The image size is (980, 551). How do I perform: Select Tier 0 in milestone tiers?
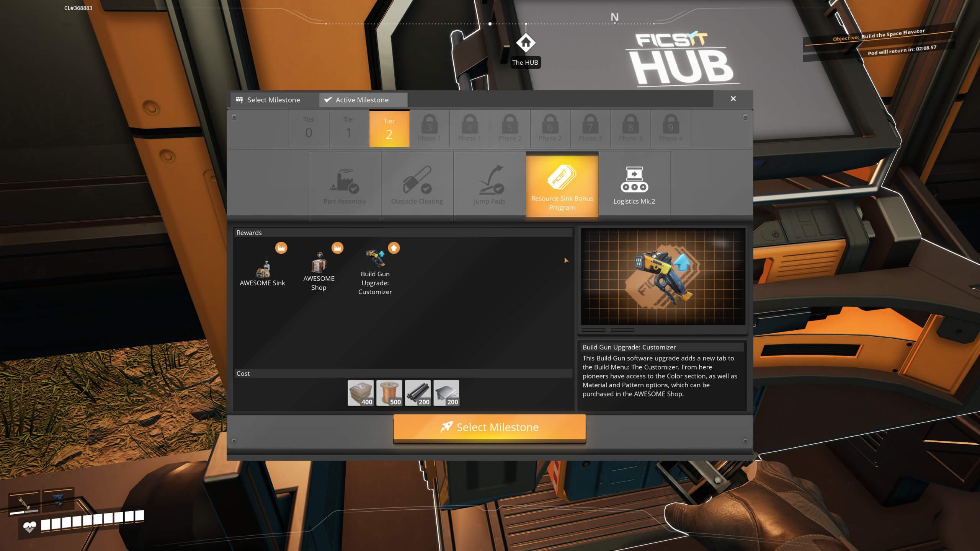tap(308, 129)
